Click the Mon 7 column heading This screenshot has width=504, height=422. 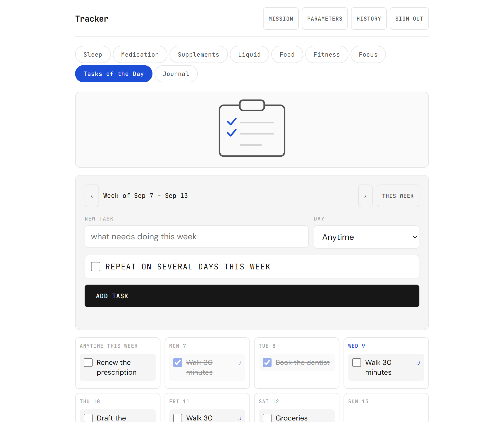[178, 346]
